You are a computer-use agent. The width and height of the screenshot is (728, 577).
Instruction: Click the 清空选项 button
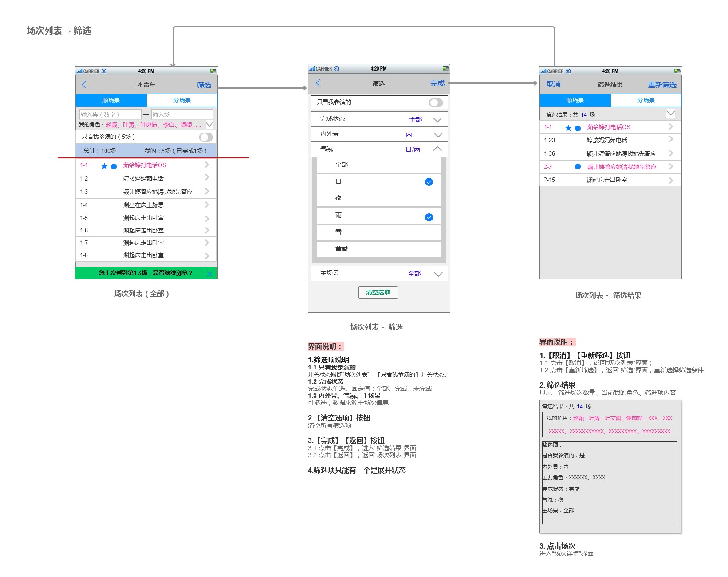point(378,292)
